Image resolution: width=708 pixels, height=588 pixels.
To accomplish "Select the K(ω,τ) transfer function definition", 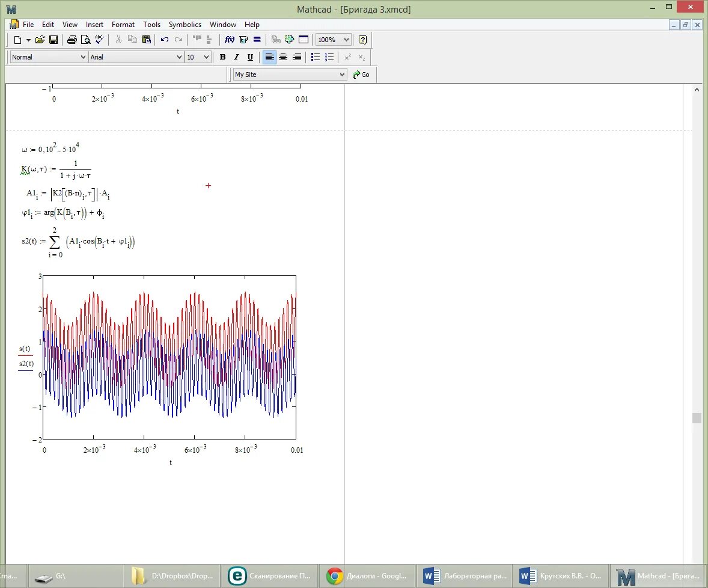I will pos(56,170).
